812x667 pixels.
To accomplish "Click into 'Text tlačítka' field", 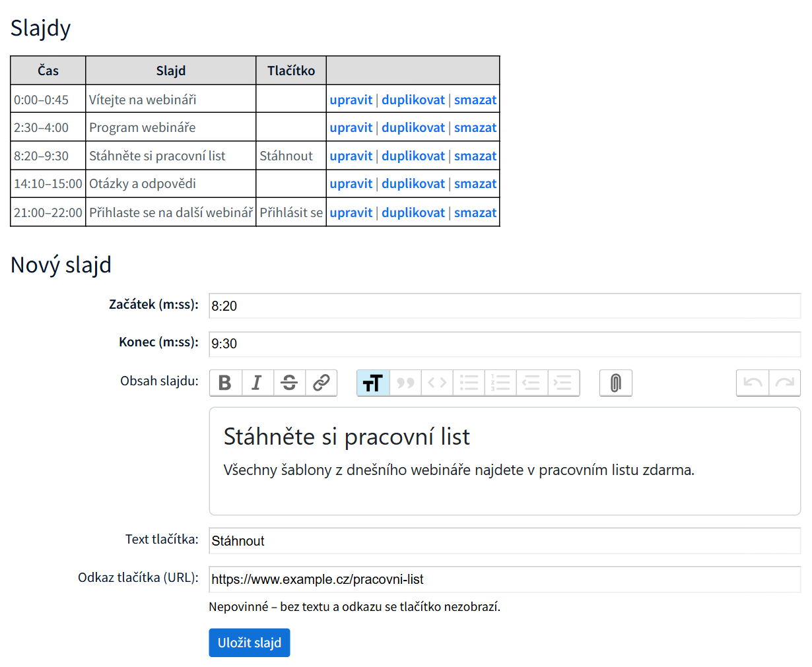I will click(x=504, y=540).
